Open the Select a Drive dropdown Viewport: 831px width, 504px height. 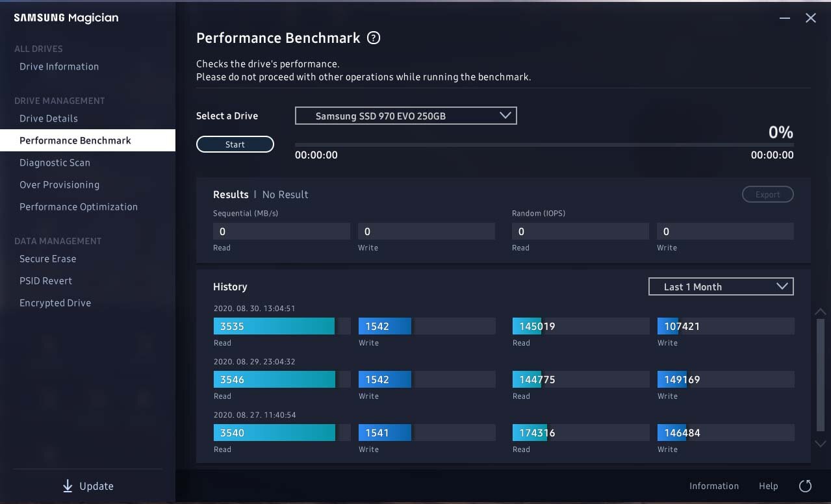click(406, 116)
